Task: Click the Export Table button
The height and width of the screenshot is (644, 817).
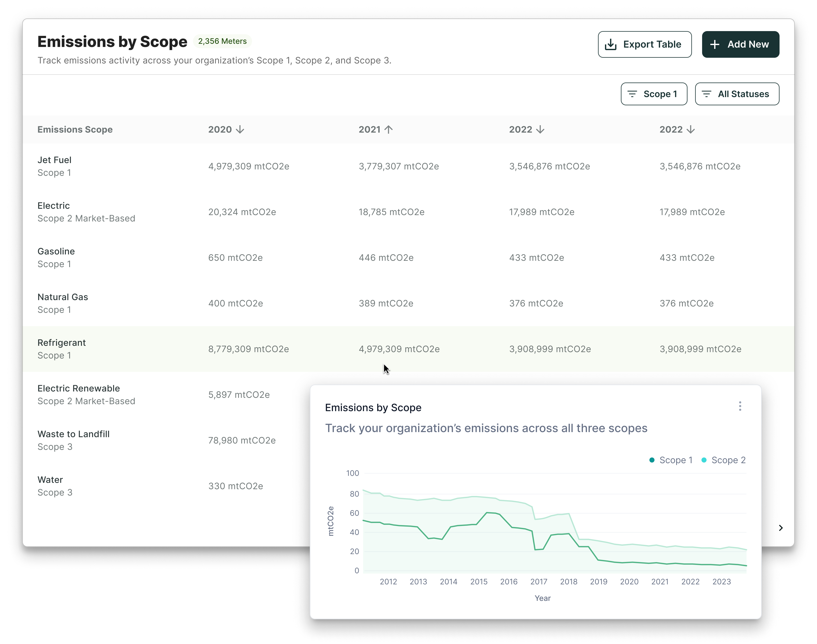Action: pyautogui.click(x=645, y=44)
